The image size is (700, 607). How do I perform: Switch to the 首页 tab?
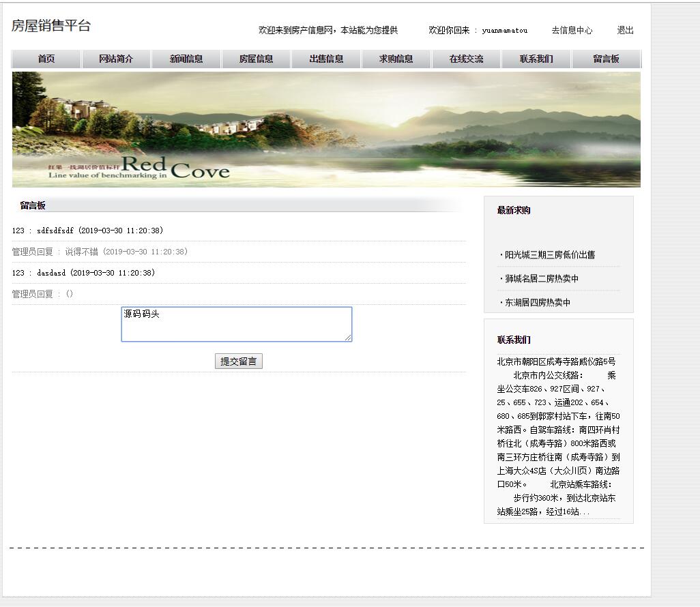[x=44, y=59]
